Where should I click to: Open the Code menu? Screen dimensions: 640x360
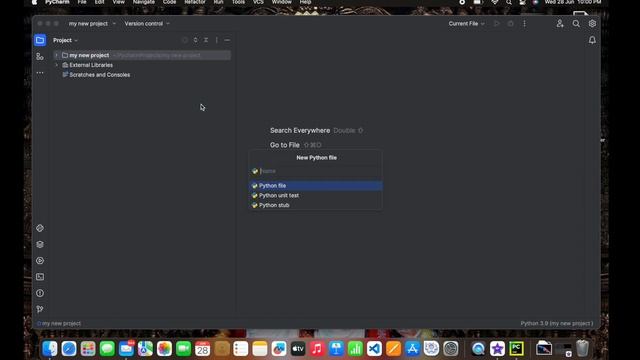tap(169, 2)
